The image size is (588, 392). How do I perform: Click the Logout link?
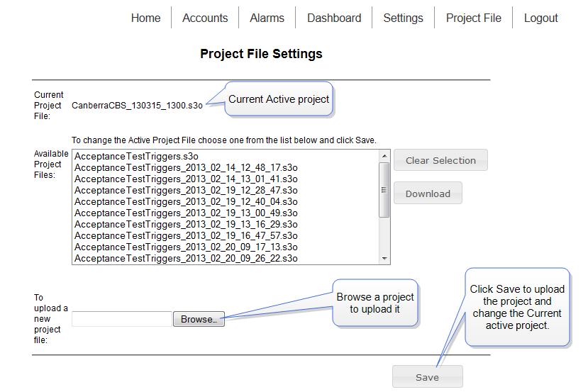(540, 18)
